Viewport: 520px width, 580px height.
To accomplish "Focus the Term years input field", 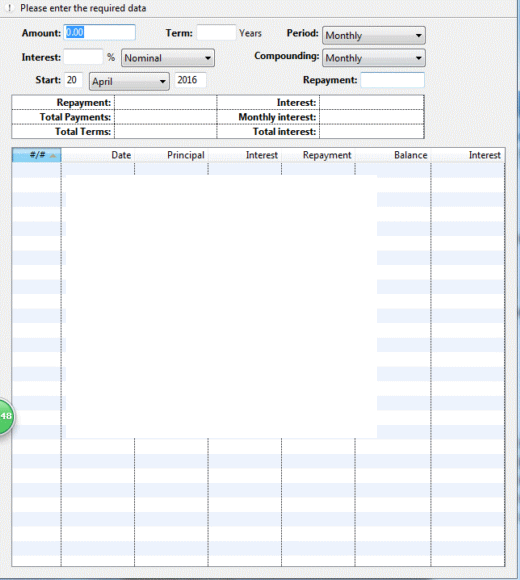I will click(216, 33).
